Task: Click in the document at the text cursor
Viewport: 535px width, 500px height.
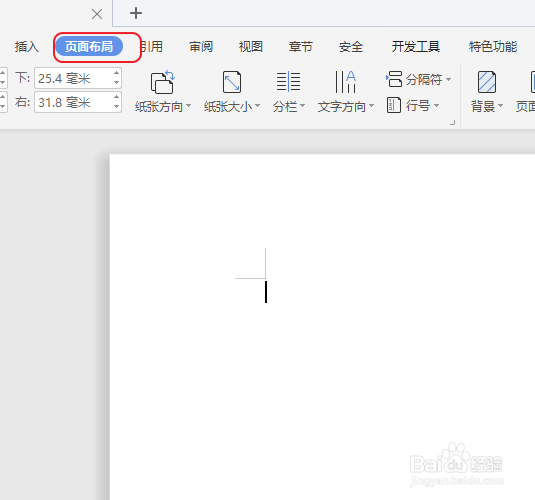Action: click(x=266, y=292)
